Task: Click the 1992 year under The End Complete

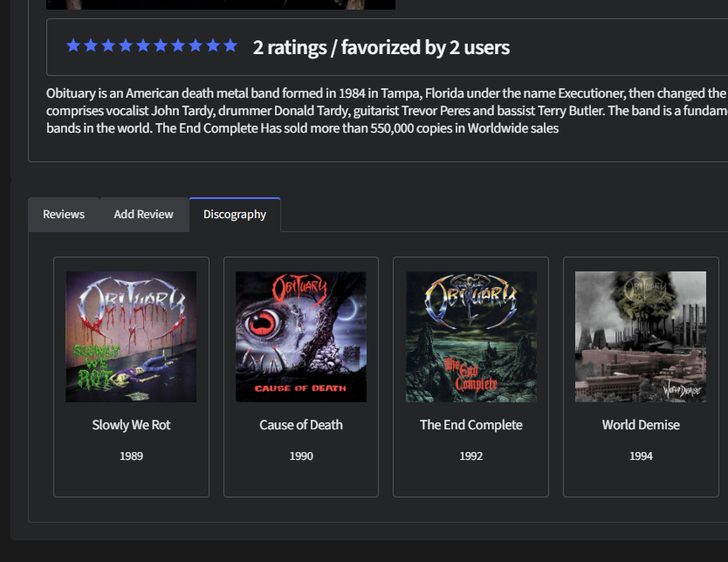Action: coord(470,456)
